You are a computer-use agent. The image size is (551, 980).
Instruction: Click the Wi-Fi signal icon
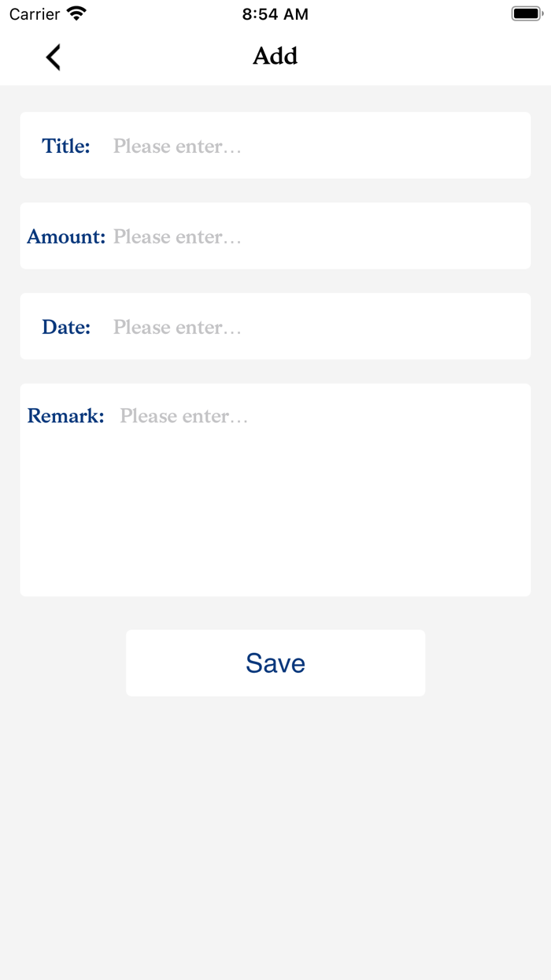pyautogui.click(x=76, y=13)
